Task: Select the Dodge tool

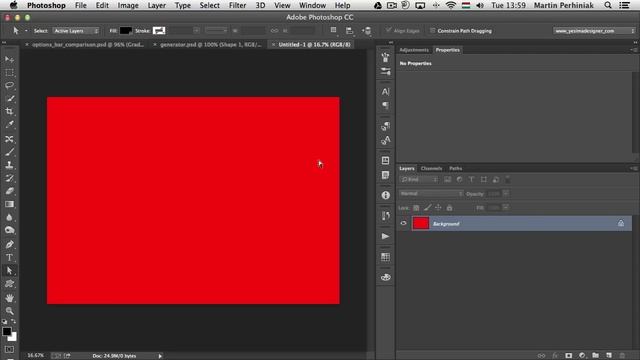Action: point(9,231)
